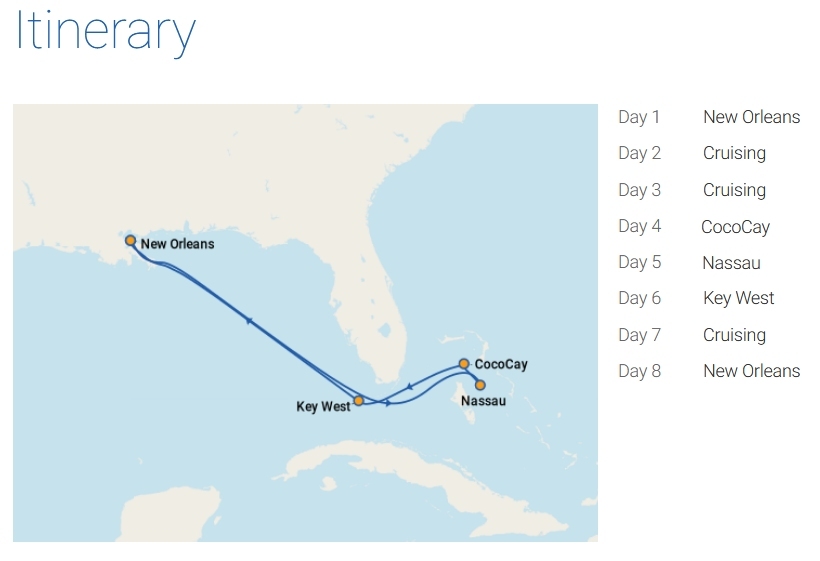Select the Key West map label
820x561 pixels.
[323, 406]
